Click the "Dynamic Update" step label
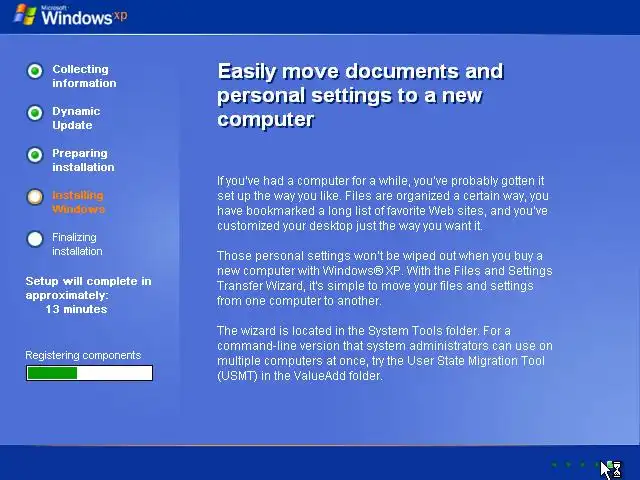The image size is (640, 480). click(x=76, y=118)
